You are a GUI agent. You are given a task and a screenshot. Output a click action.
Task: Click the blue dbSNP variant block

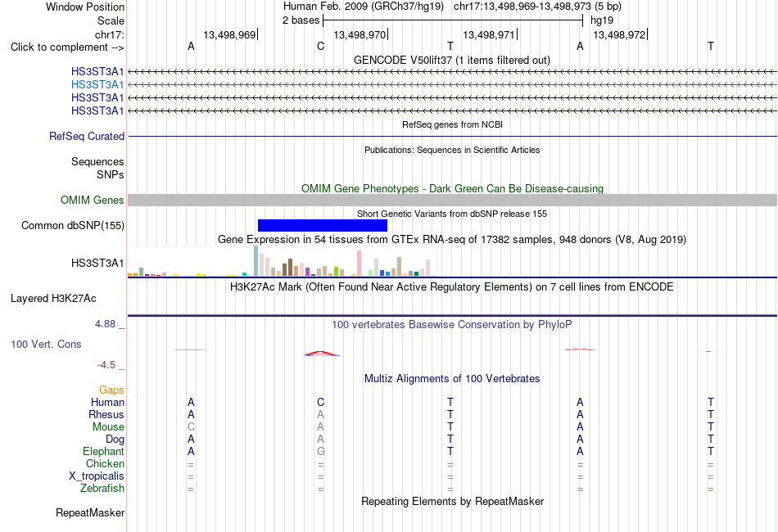pos(323,226)
